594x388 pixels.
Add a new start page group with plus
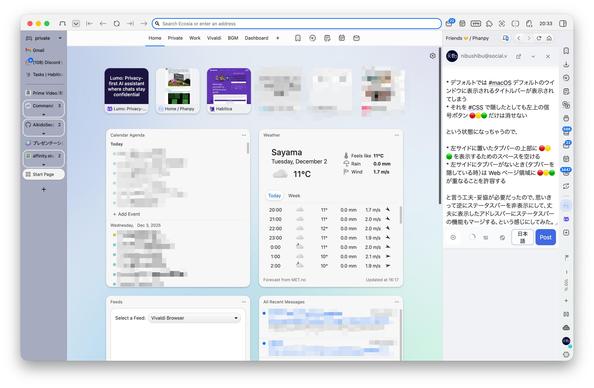[x=278, y=38]
